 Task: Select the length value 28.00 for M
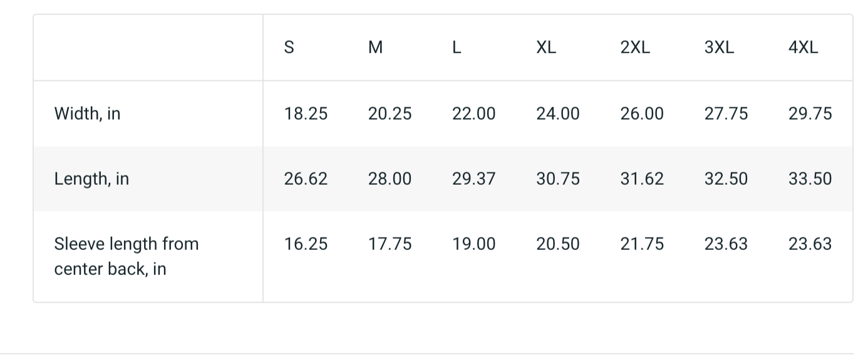point(390,179)
